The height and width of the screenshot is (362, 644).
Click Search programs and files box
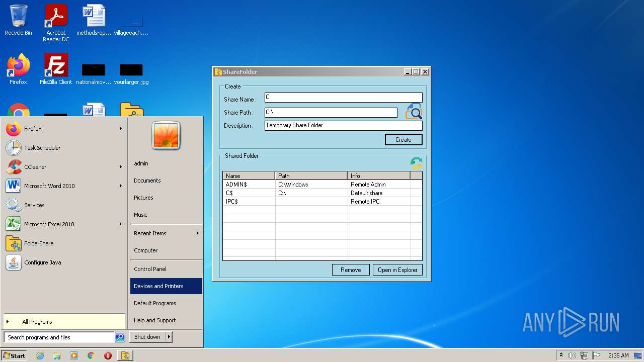coord(59,337)
